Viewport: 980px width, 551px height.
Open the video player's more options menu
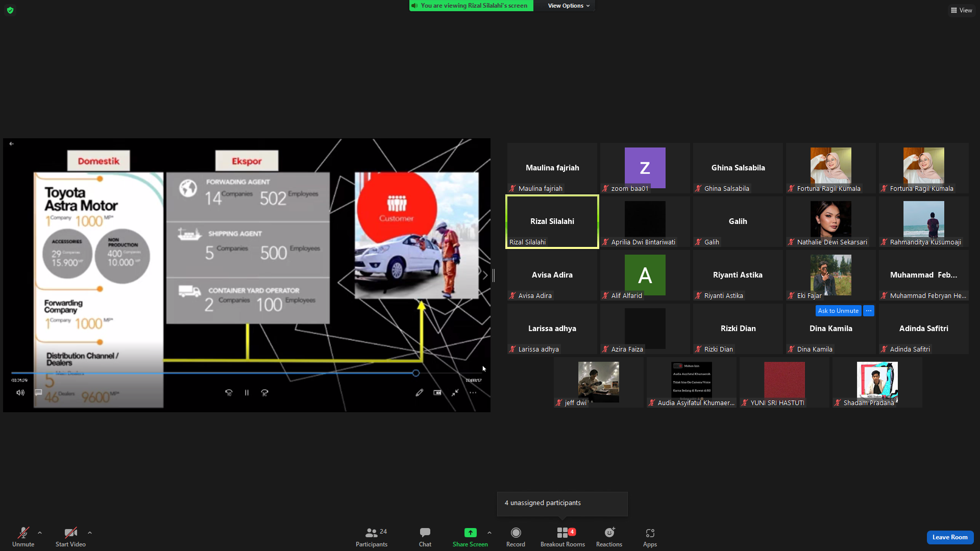(473, 392)
